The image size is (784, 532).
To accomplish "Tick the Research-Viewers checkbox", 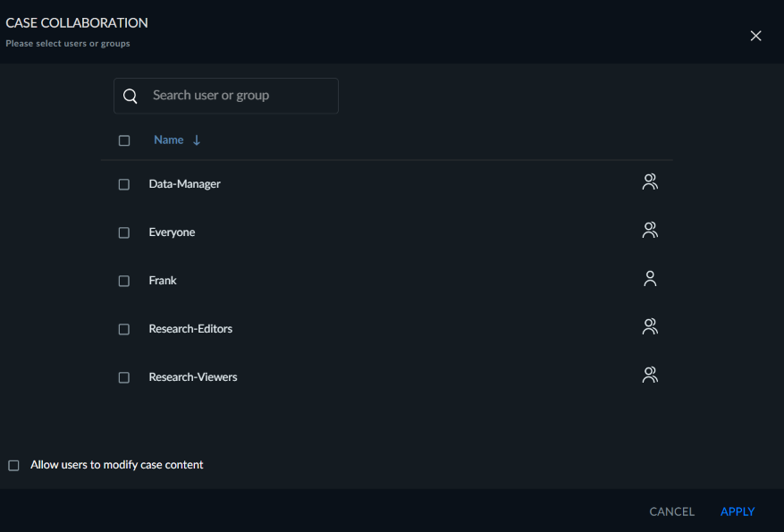I will point(124,377).
